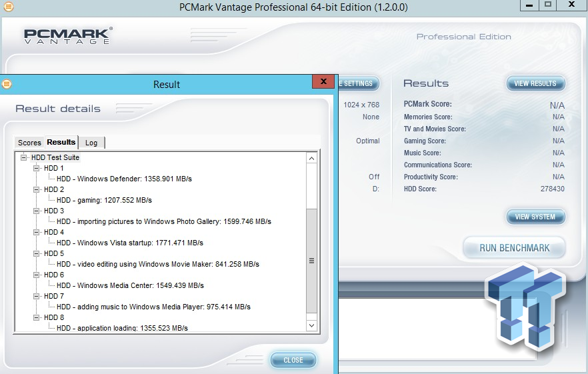This screenshot has height=374, width=588.
Task: Click the Gaming Score label
Action: 425,141
